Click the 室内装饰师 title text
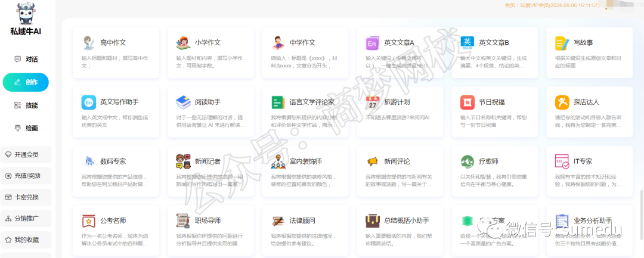The height and width of the screenshot is (258, 644). click(305, 161)
